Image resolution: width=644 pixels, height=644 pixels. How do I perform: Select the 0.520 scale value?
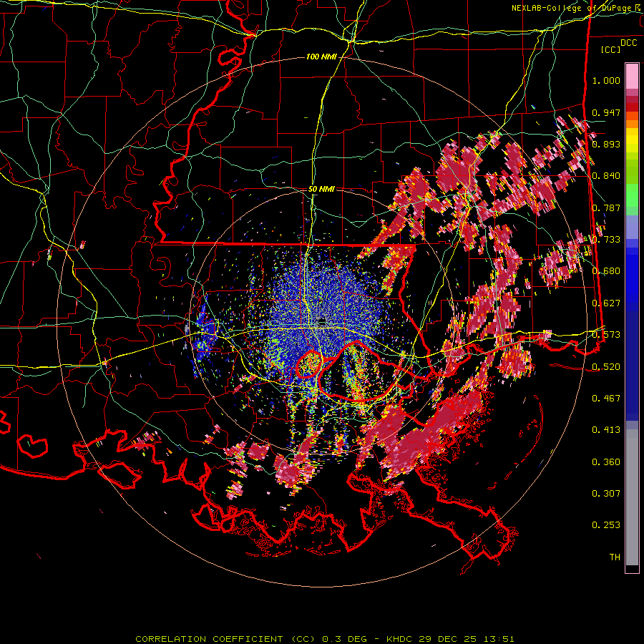(606, 366)
